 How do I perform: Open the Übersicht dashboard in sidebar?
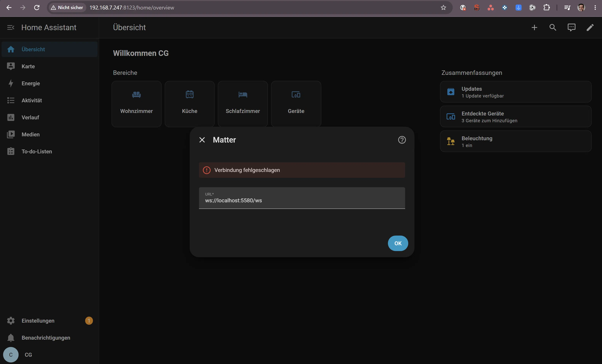(x=50, y=49)
